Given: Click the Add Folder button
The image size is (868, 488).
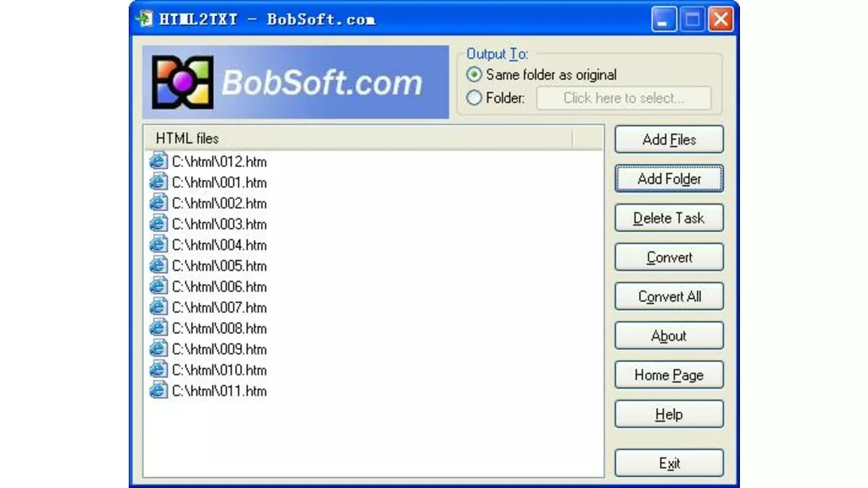Looking at the screenshot, I should pyautogui.click(x=669, y=179).
